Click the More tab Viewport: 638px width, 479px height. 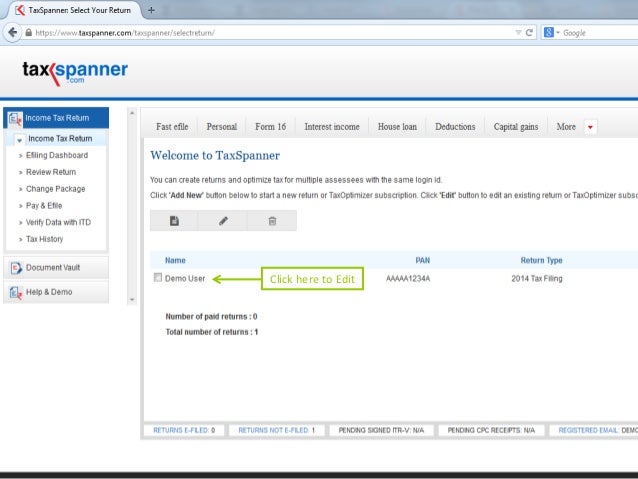tap(566, 127)
